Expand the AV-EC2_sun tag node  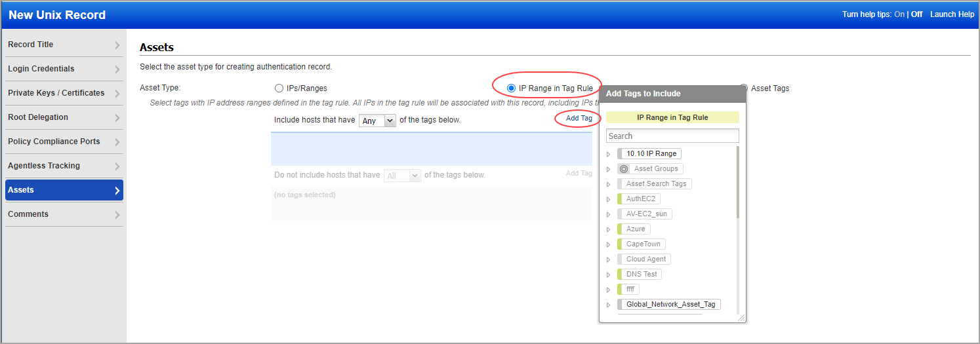(x=609, y=214)
